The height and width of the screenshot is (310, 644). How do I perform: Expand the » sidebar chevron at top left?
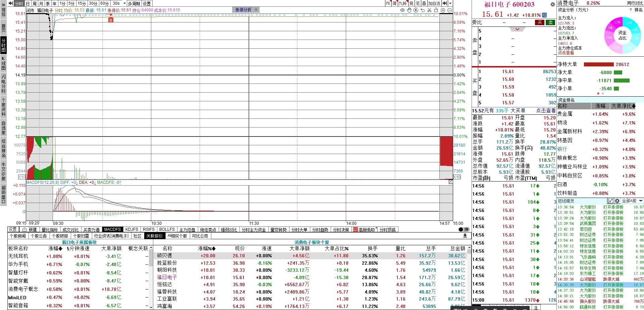pyautogui.click(x=3, y=4)
